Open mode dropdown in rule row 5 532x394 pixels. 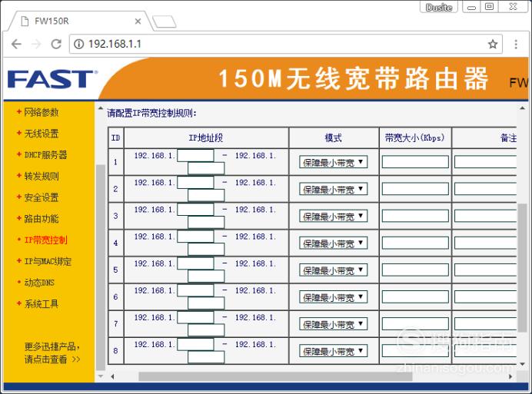(333, 270)
